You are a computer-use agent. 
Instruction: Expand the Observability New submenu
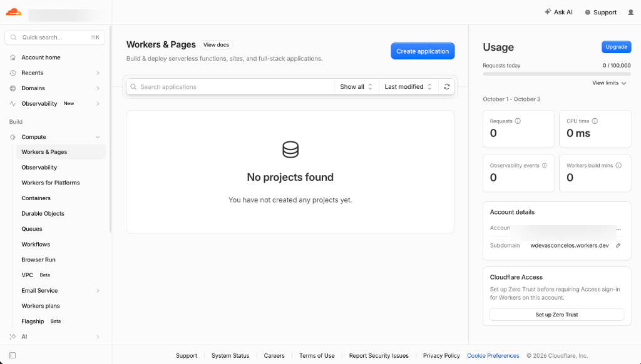(98, 104)
